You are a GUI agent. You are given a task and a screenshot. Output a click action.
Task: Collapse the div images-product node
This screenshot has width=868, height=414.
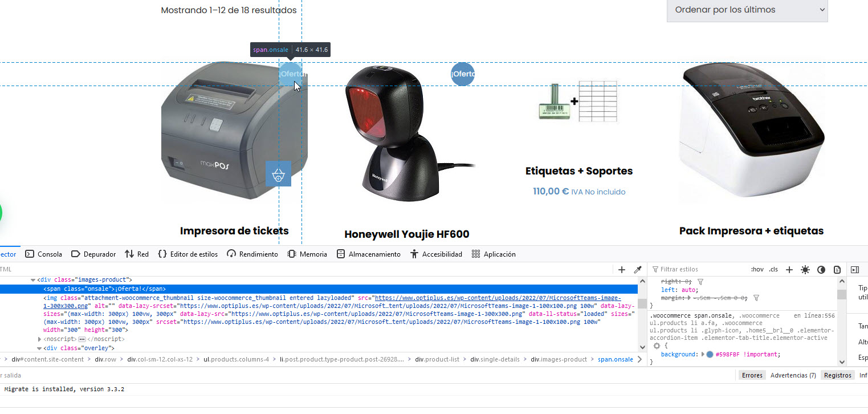[33, 280]
